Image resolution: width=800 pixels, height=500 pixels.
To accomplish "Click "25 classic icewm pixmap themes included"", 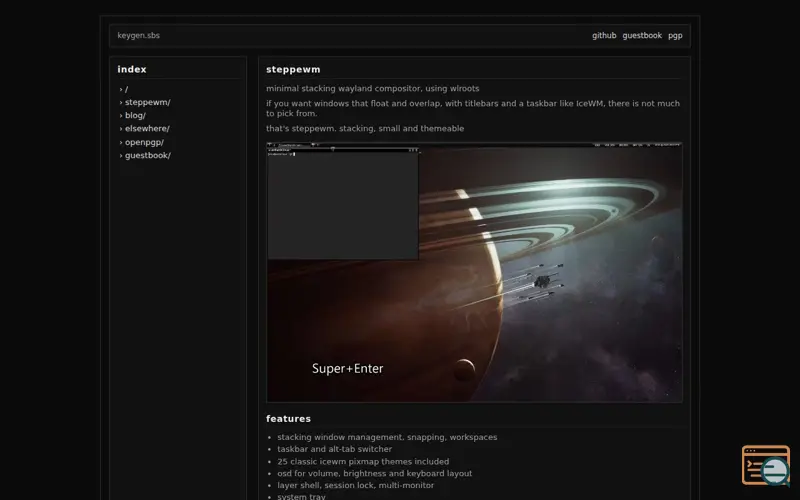I will [x=363, y=462].
